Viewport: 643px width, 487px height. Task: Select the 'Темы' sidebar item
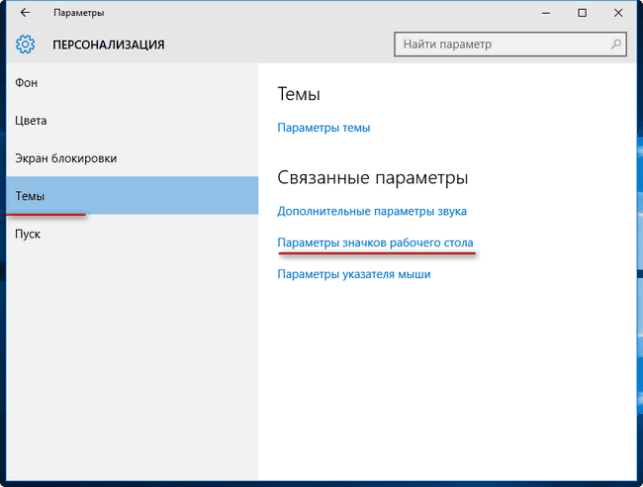click(132, 196)
